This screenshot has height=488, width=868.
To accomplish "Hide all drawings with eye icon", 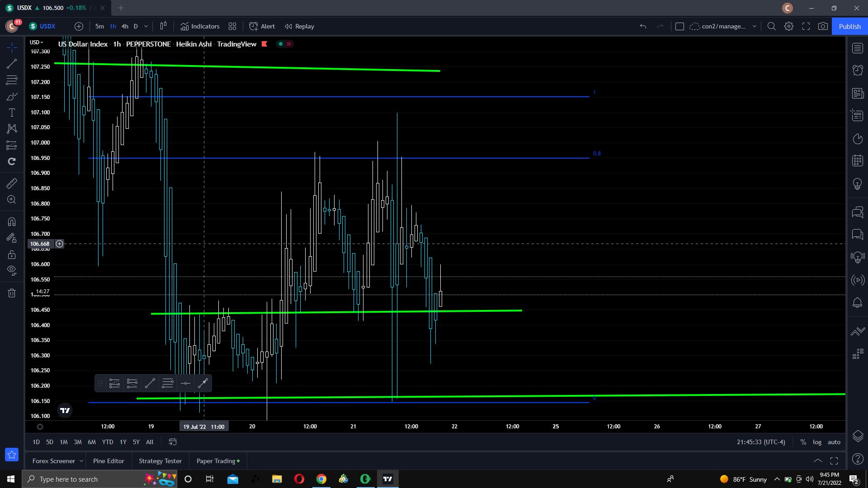I will [12, 270].
